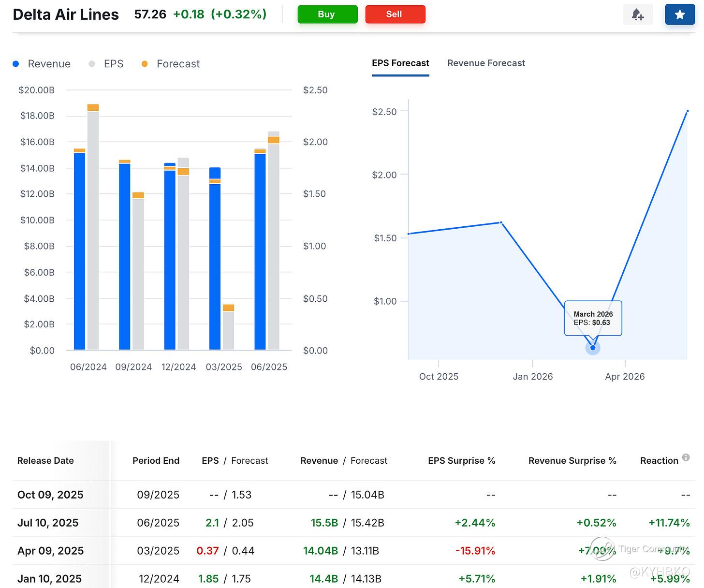Viewport: 704px width, 588px height.
Task: Click the 09/2024 blue revenue bar
Action: (125, 256)
